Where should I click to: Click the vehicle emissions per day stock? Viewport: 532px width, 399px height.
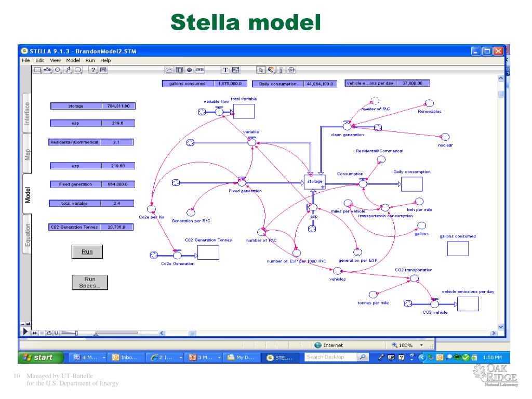(468, 304)
